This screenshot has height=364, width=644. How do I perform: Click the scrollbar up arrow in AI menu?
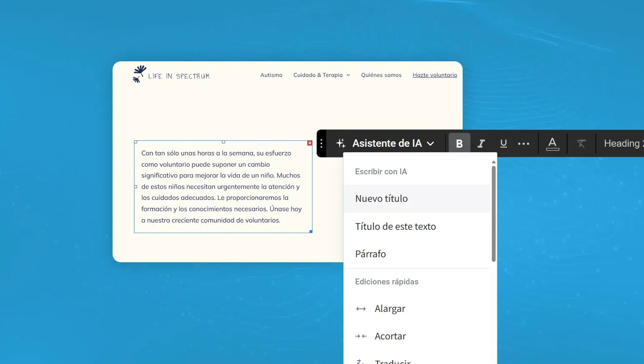point(494,162)
